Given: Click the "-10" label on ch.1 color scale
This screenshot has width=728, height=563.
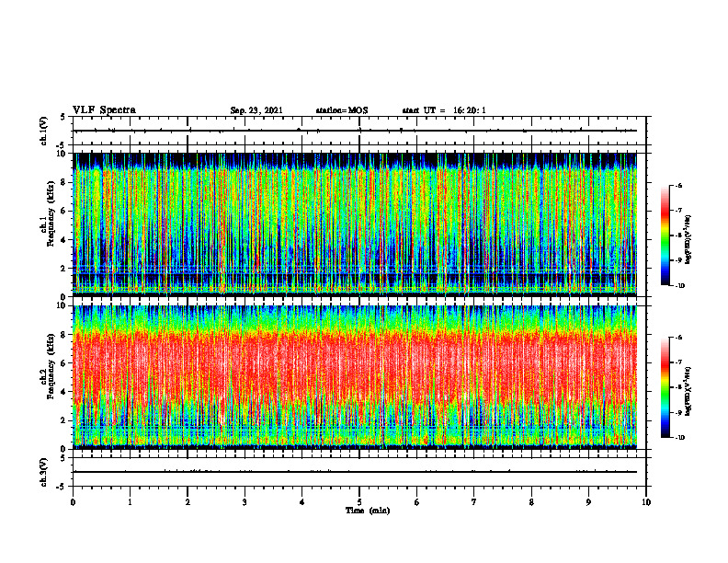Looking at the screenshot, I should (x=680, y=286).
